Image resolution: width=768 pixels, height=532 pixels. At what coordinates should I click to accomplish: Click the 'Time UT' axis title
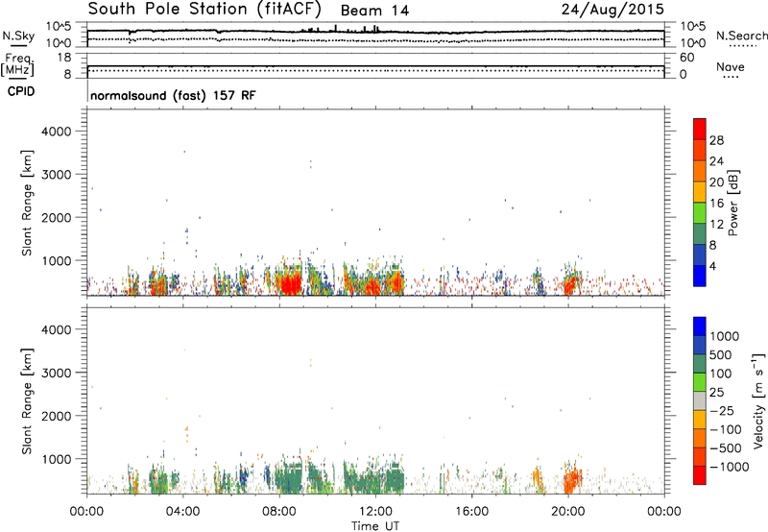375,526
